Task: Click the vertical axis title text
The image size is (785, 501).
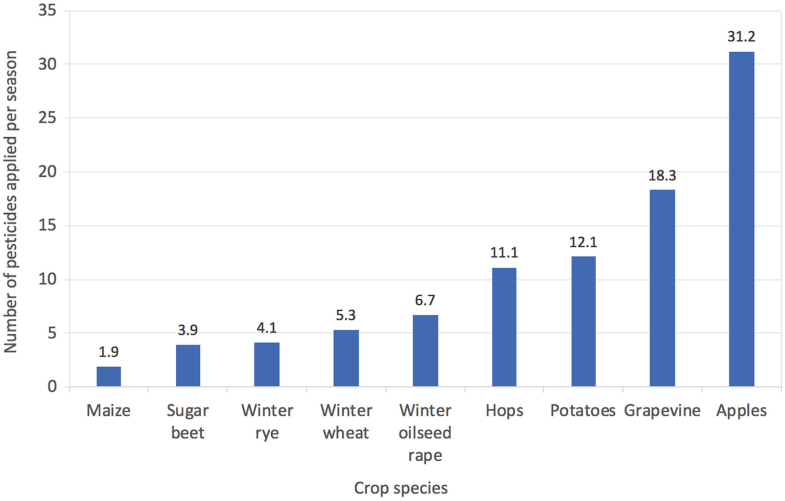Action: [11, 202]
